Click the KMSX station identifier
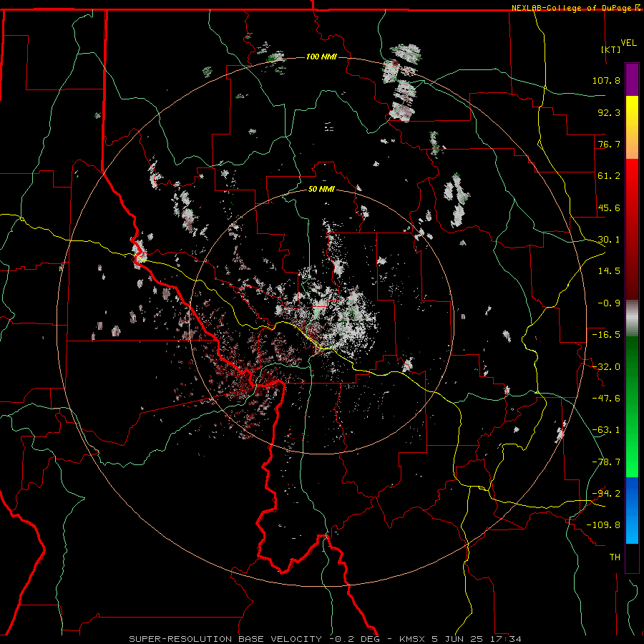Viewport: 644px width, 644px height. pos(413,639)
